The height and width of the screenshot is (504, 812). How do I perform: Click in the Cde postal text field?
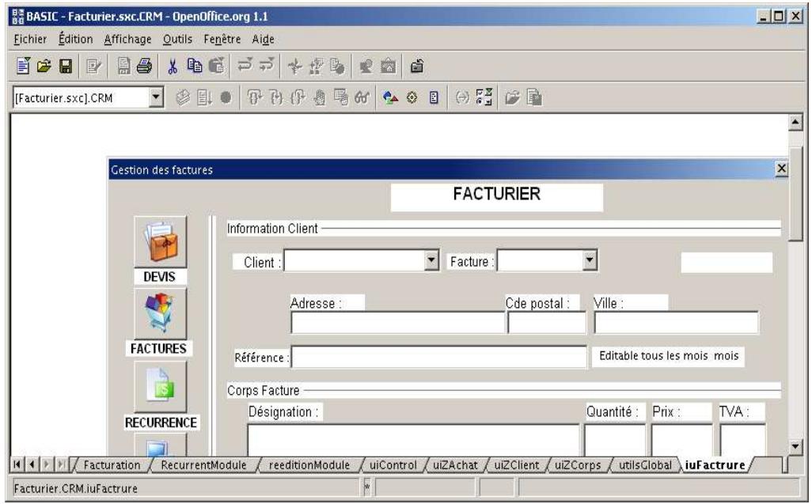coord(547,323)
